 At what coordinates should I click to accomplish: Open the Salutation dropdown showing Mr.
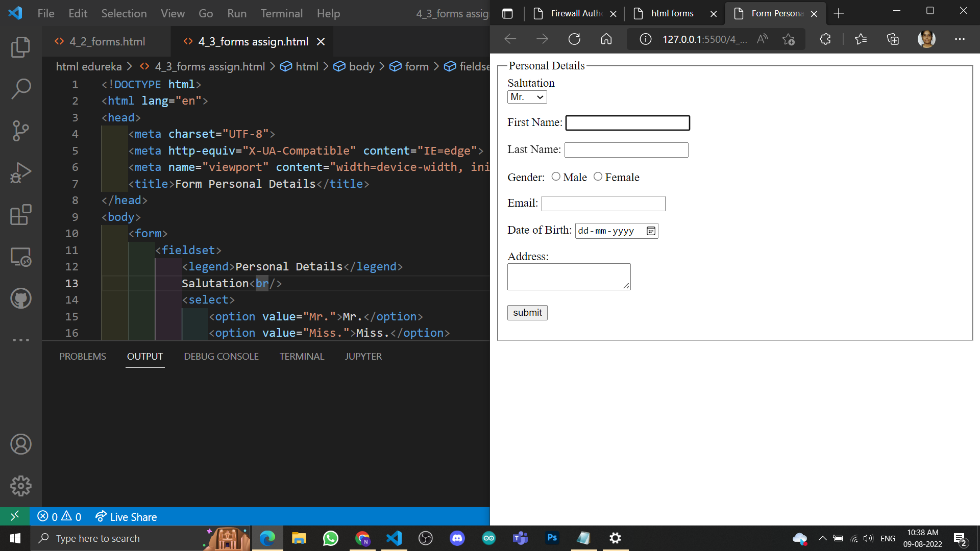527,96
